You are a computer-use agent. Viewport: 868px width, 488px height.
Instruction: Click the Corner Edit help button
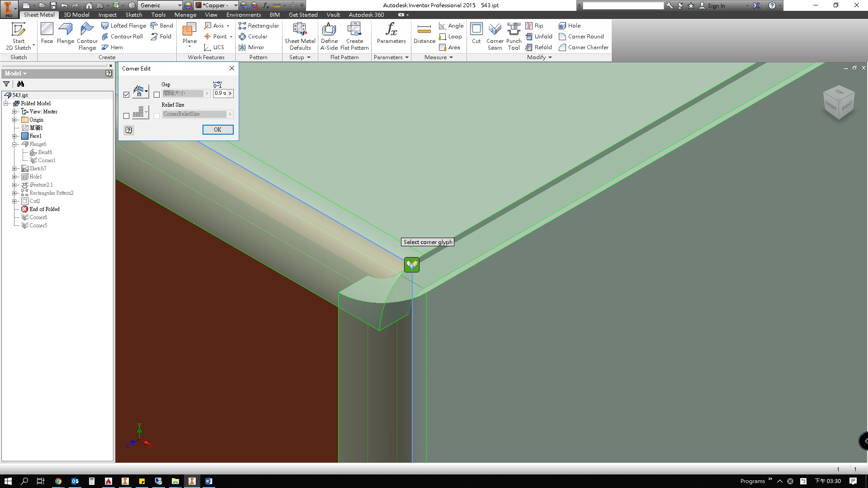[x=129, y=130]
